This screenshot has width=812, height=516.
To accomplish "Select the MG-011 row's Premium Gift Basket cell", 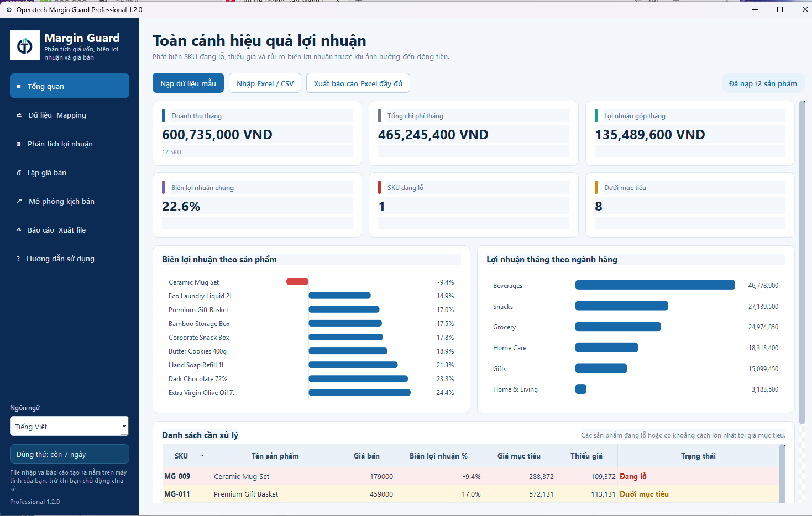I will [x=275, y=494].
